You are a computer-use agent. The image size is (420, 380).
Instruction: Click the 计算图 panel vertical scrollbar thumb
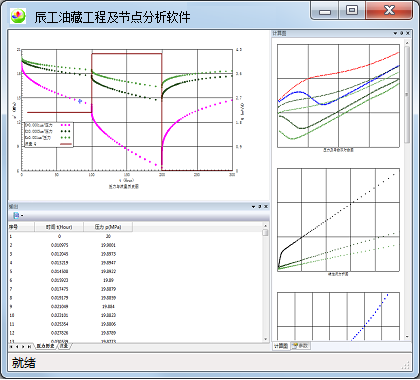tap(407, 94)
